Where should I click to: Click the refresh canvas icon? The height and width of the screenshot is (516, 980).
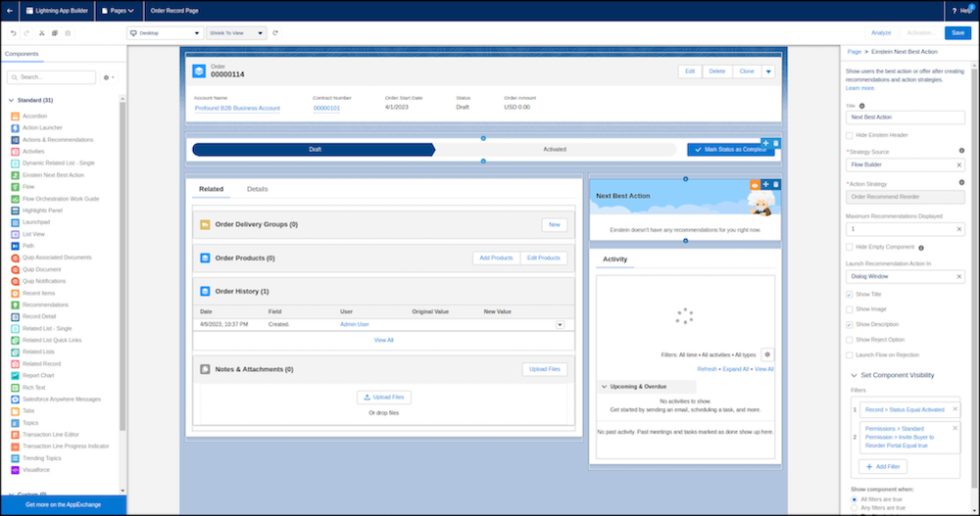[x=275, y=33]
